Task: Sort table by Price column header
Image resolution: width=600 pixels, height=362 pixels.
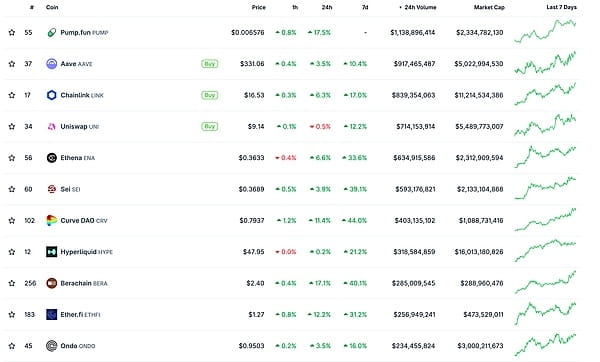Action: [258, 7]
